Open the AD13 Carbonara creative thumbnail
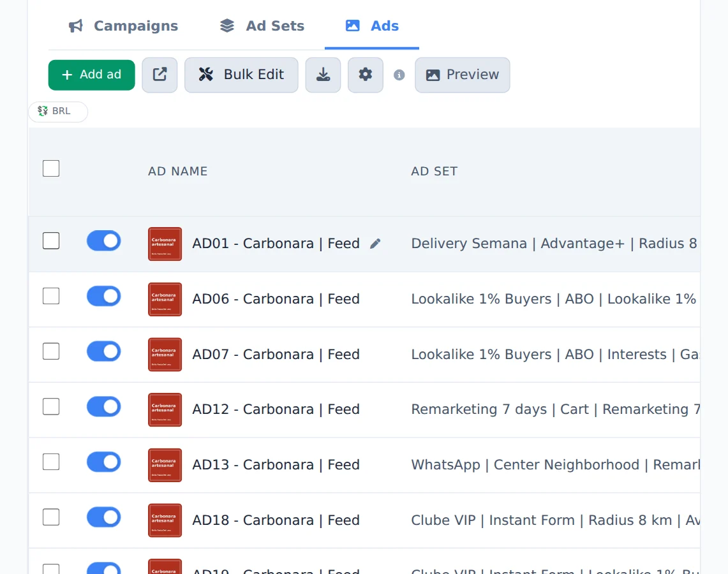Image resolution: width=728 pixels, height=574 pixels. pos(165,465)
